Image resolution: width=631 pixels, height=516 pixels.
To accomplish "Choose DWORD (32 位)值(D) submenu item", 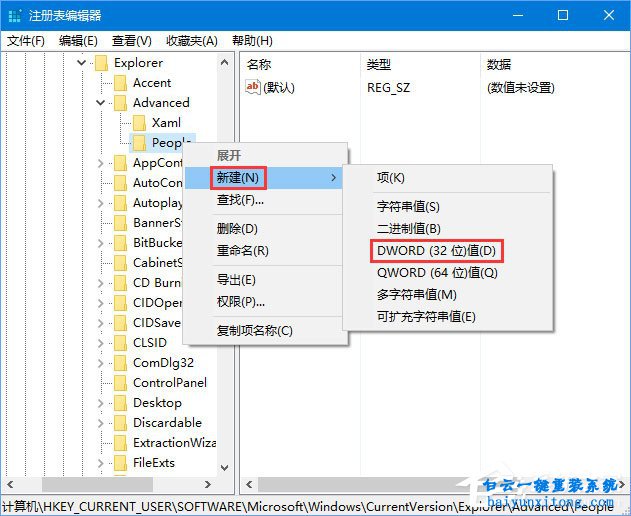I will [436, 251].
